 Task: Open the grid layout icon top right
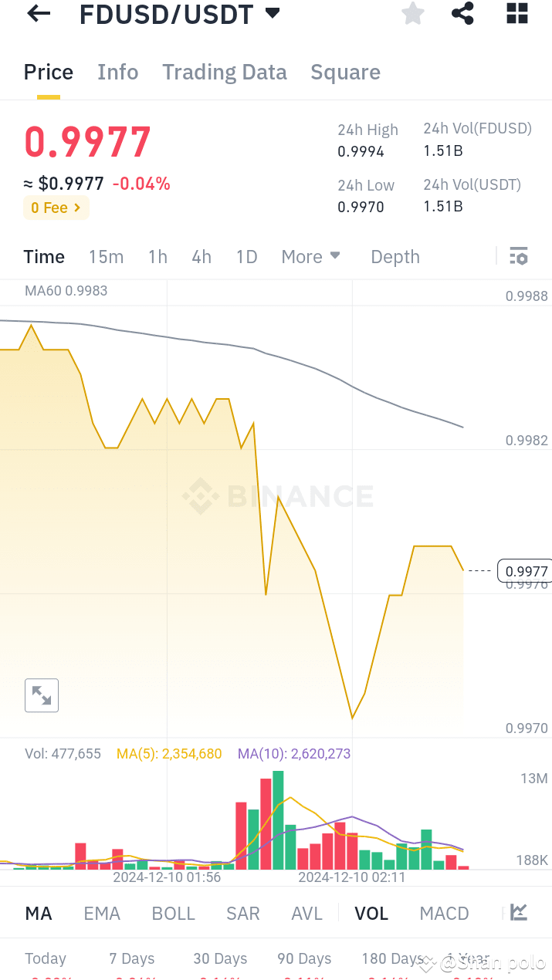(x=516, y=13)
